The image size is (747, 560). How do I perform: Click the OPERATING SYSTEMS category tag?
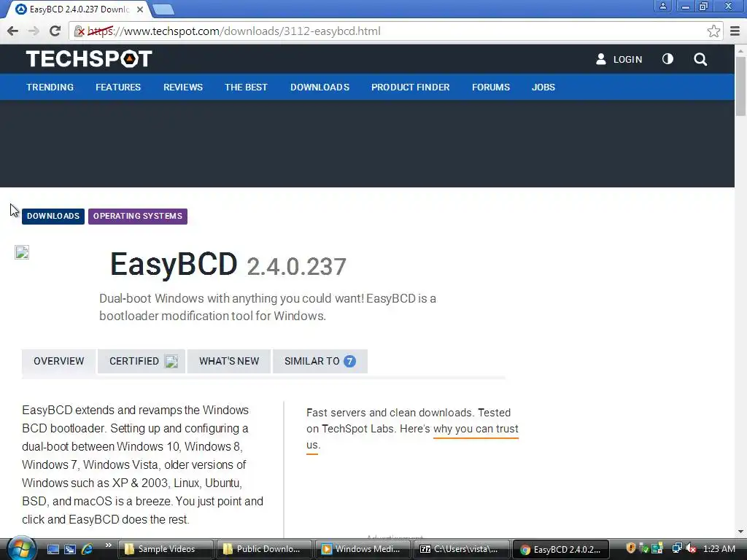[x=138, y=216]
